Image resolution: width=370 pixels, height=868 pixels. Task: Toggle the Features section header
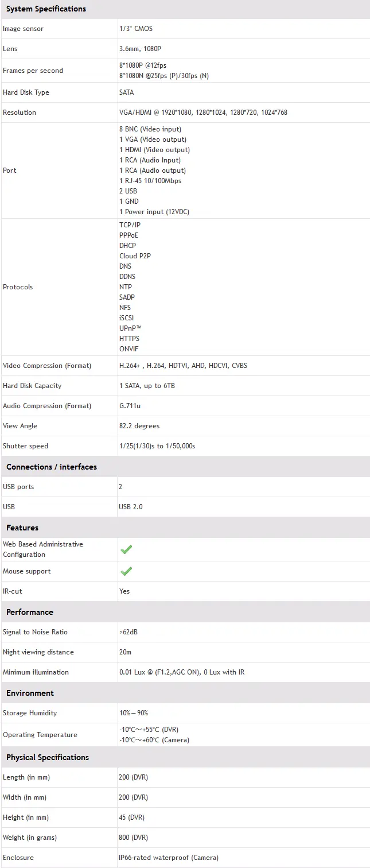(22, 528)
